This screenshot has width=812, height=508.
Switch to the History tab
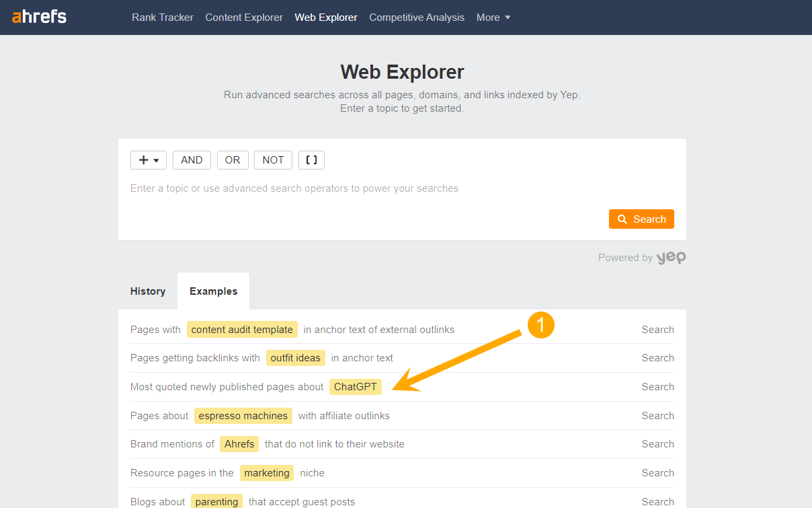coord(148,291)
